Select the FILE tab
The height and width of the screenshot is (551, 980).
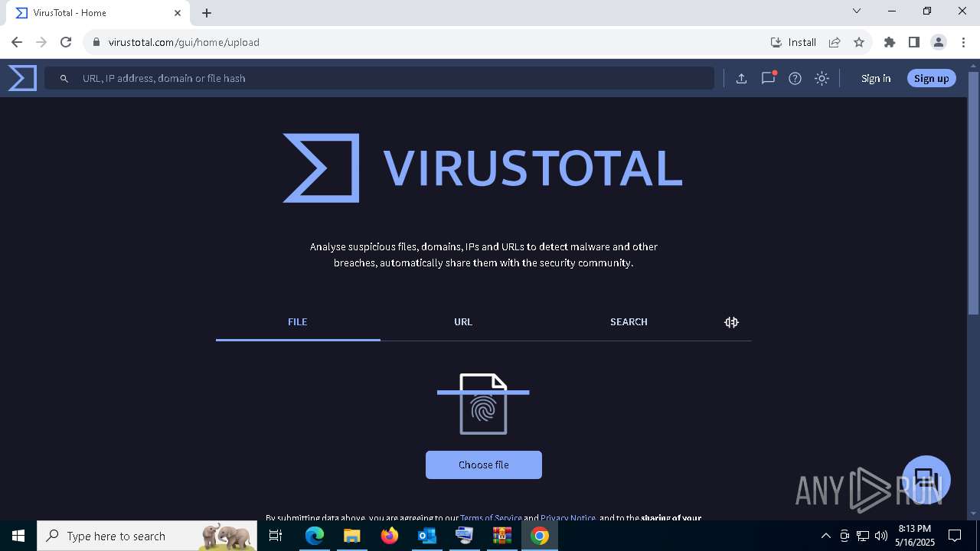[x=298, y=322]
